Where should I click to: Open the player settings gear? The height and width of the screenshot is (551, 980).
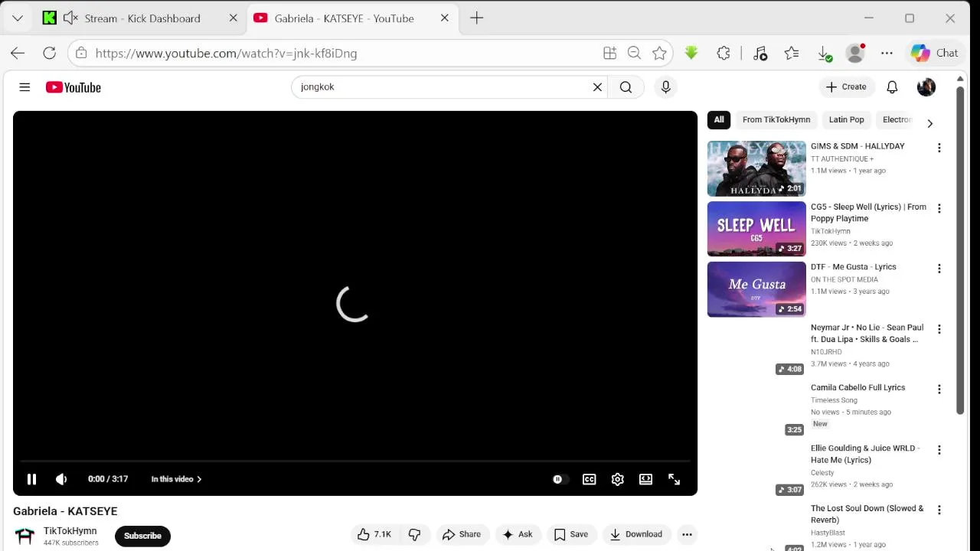[x=618, y=479]
